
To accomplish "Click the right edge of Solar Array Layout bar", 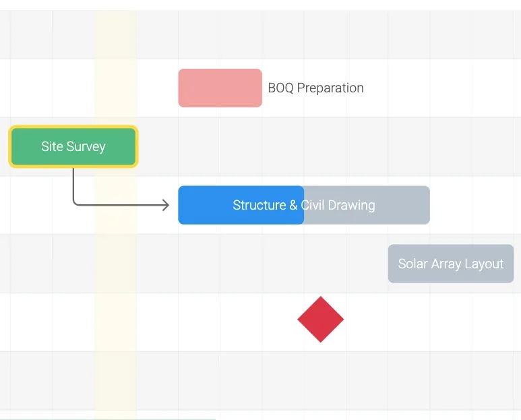I will click(512, 264).
